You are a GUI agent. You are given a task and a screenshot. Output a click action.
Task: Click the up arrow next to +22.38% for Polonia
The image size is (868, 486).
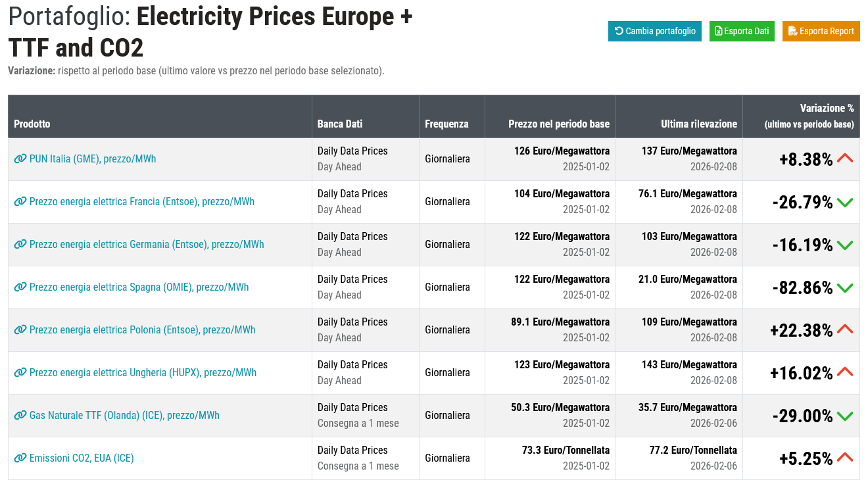[x=845, y=329]
